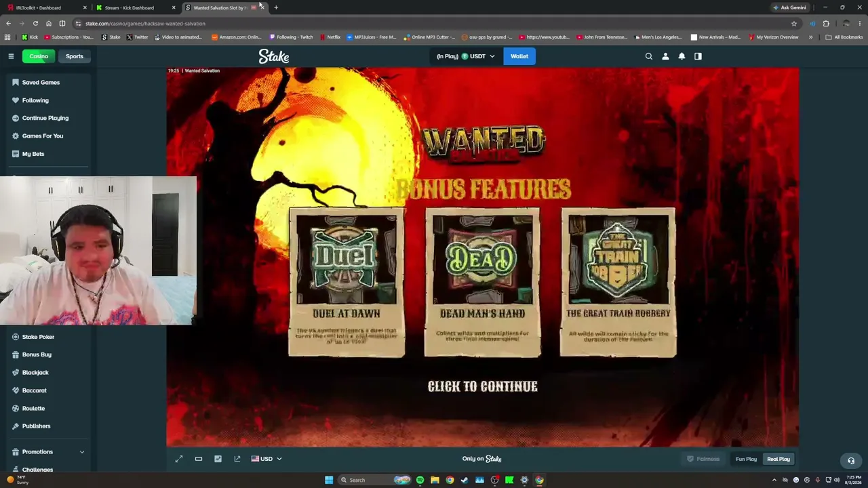This screenshot has width=868, height=488.
Task: Toggle the right side panel icon
Action: 698,56
